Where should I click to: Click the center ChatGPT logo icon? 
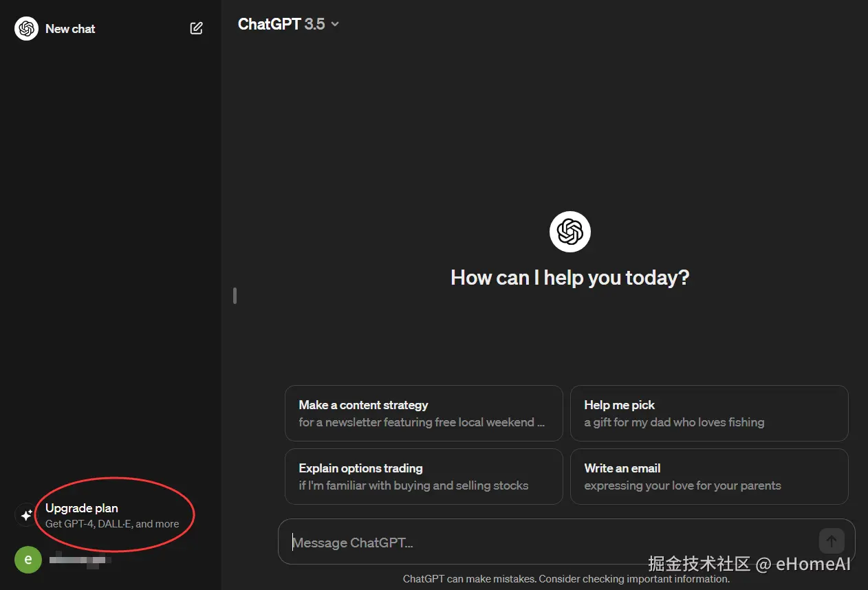coord(570,232)
